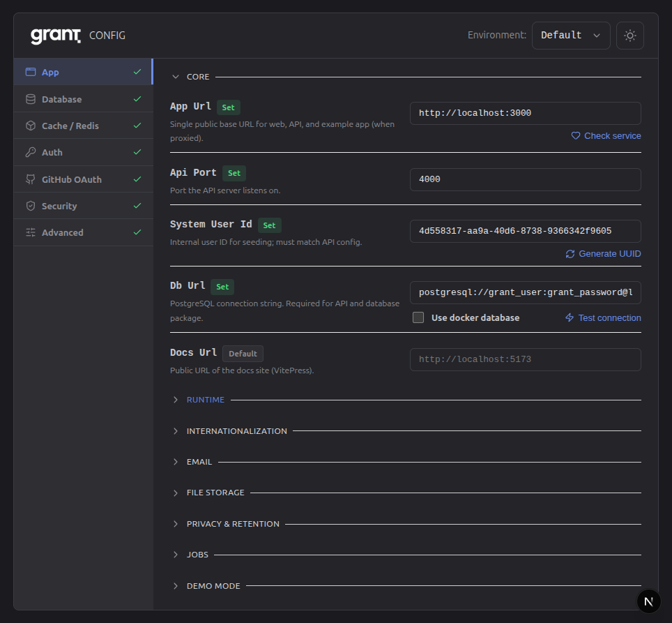
Task: Click the Database cylinder icon
Action: tap(31, 99)
